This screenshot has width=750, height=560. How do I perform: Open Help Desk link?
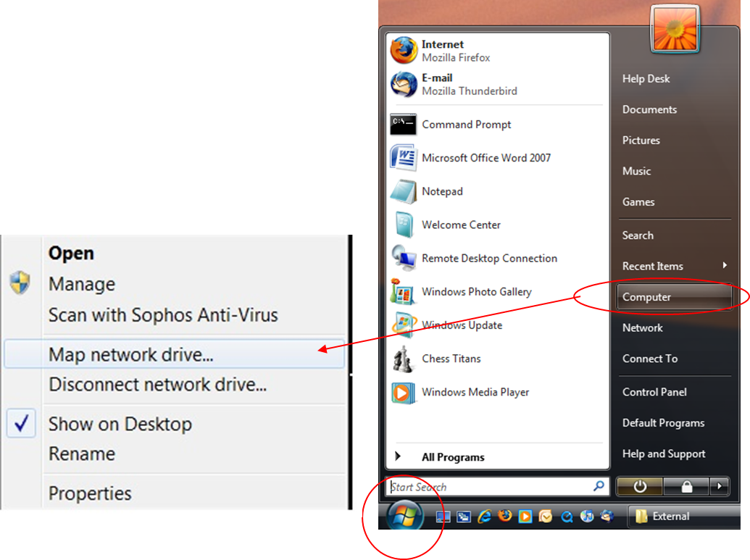click(x=646, y=79)
